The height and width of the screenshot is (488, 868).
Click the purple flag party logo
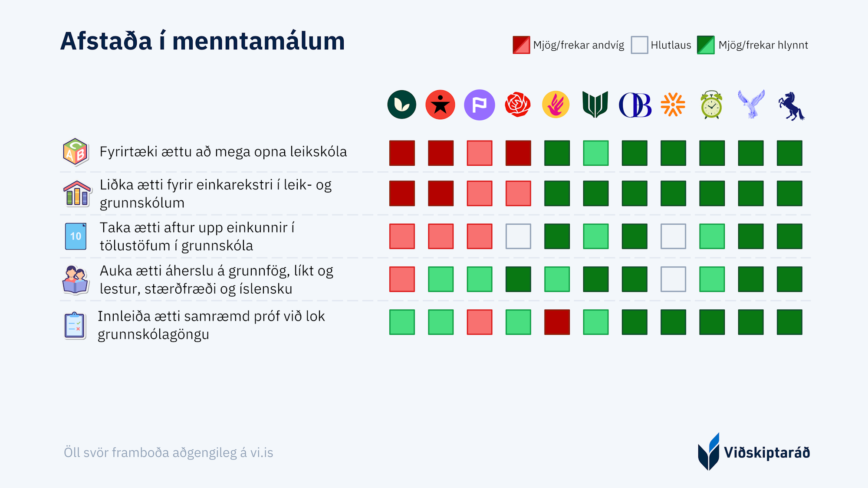pos(479,105)
